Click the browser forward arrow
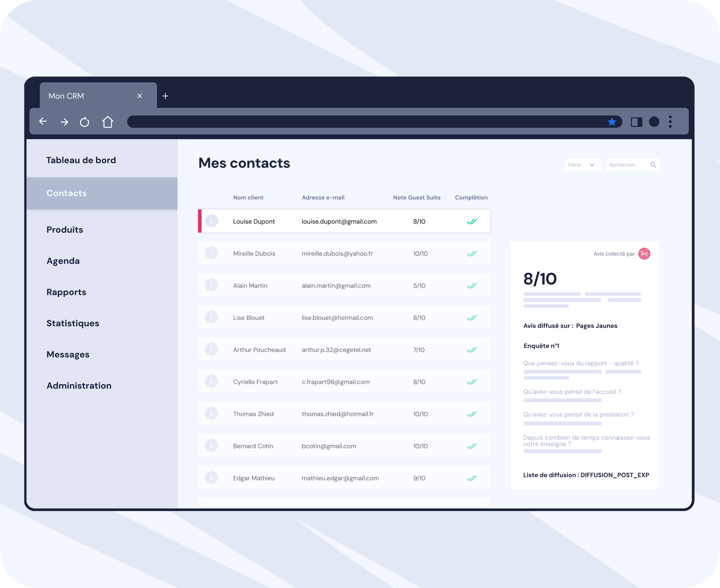Viewport: 720px width, 588px height. [x=64, y=122]
